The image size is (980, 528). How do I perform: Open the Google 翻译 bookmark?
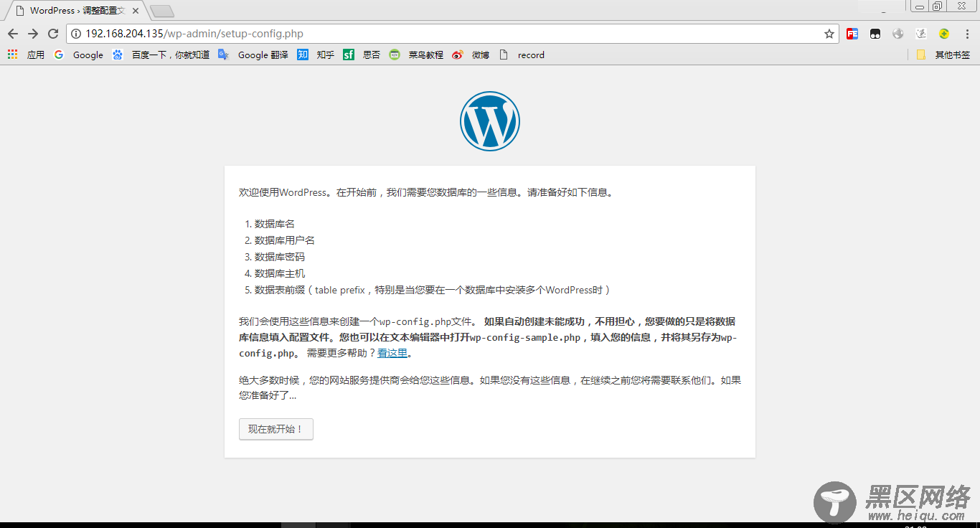(253, 55)
